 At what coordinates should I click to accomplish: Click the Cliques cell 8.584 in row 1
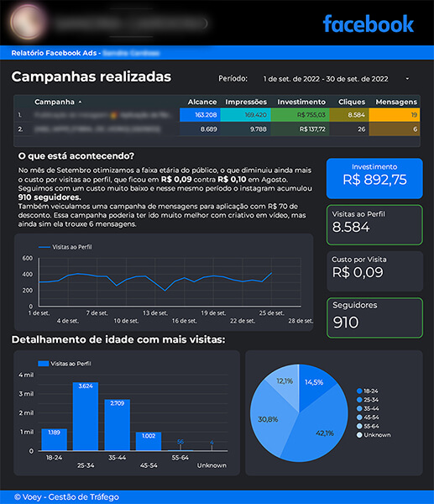(349, 115)
